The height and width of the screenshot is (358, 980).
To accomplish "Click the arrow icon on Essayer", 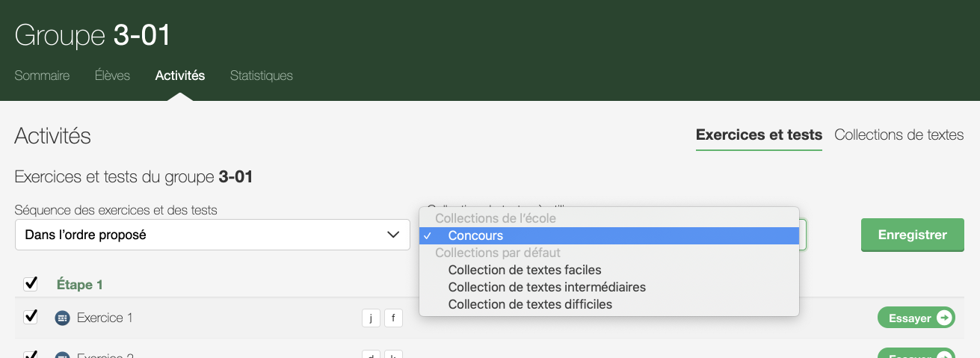I will (x=945, y=318).
